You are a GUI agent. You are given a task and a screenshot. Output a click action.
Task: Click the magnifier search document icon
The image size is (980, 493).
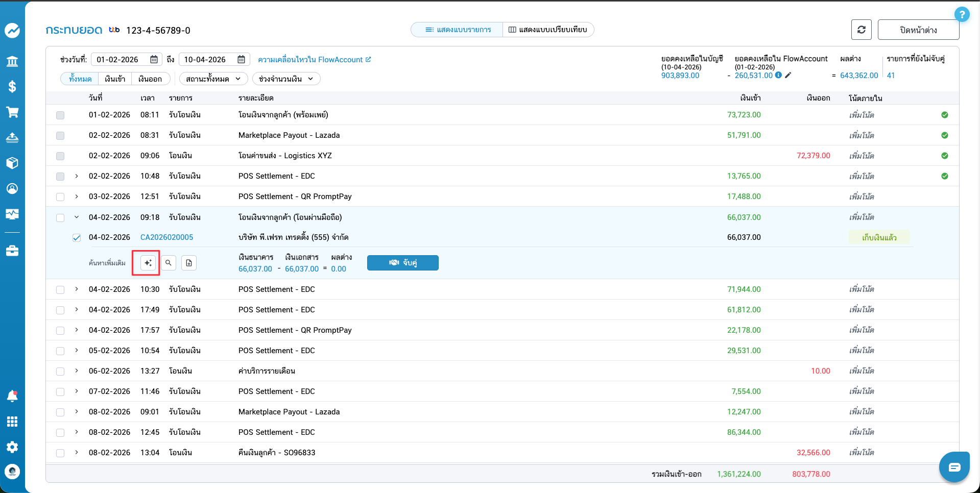pyautogui.click(x=169, y=263)
